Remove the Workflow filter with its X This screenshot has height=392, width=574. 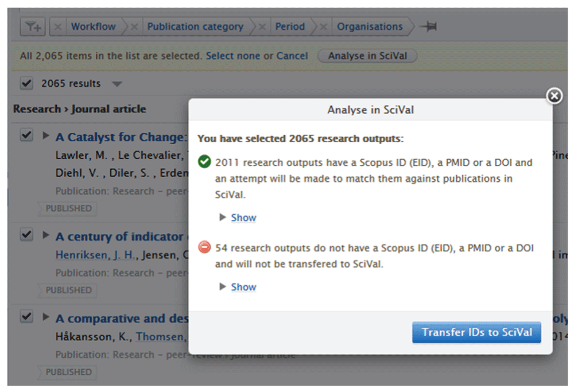[x=57, y=27]
